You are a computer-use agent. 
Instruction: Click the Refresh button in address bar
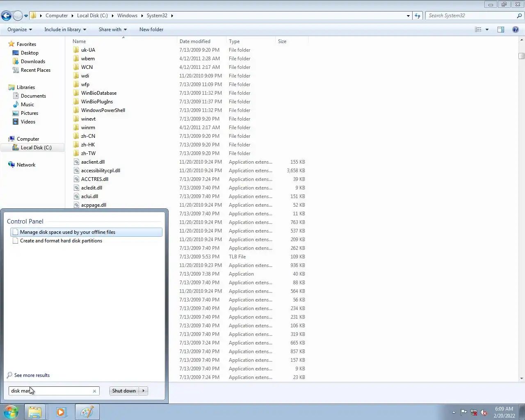coord(418,16)
